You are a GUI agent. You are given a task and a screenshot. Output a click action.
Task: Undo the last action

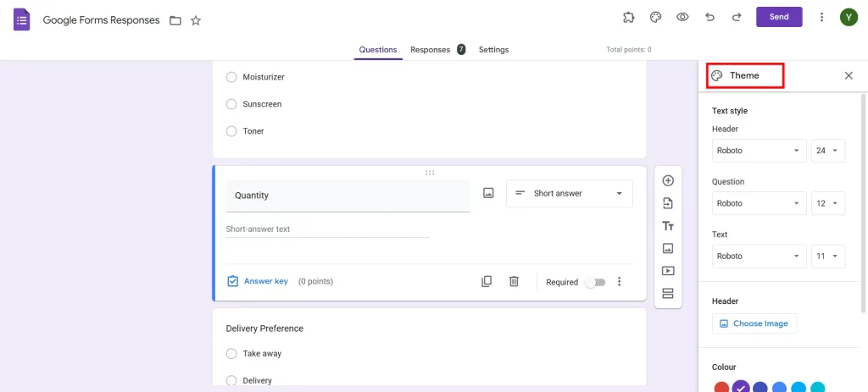coord(709,17)
